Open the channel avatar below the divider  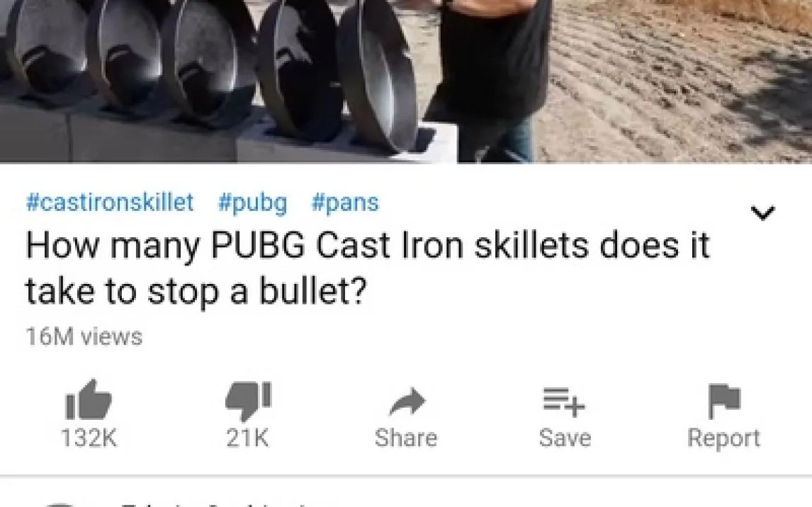pos(60,504)
